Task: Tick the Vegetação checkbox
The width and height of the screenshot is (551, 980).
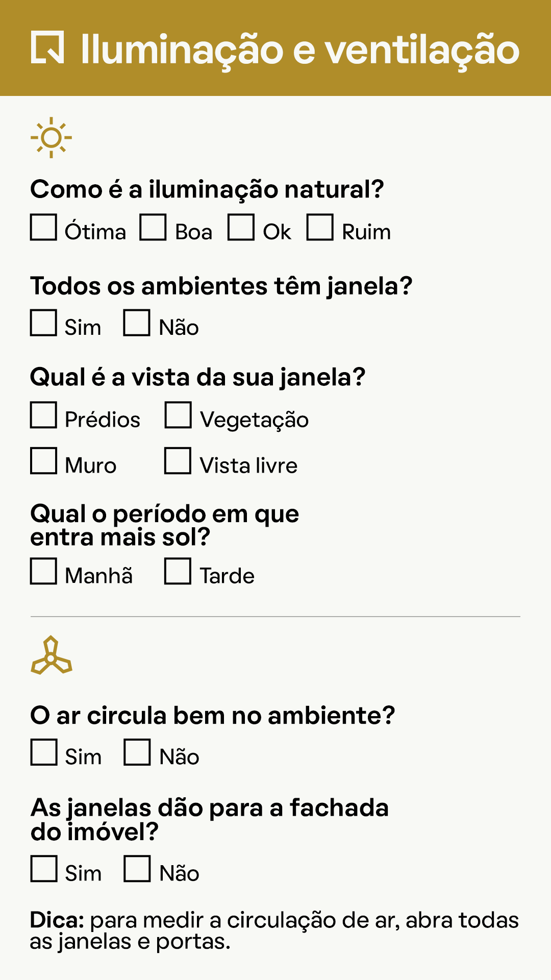Action: (178, 414)
